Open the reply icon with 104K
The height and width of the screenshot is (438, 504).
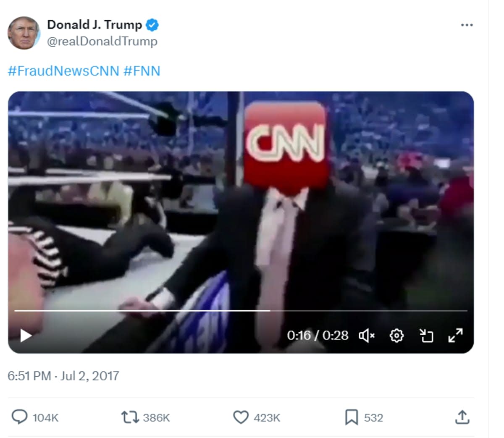(19, 417)
